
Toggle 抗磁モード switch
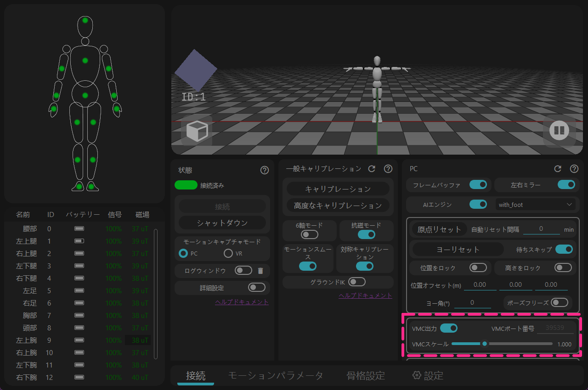(x=366, y=234)
